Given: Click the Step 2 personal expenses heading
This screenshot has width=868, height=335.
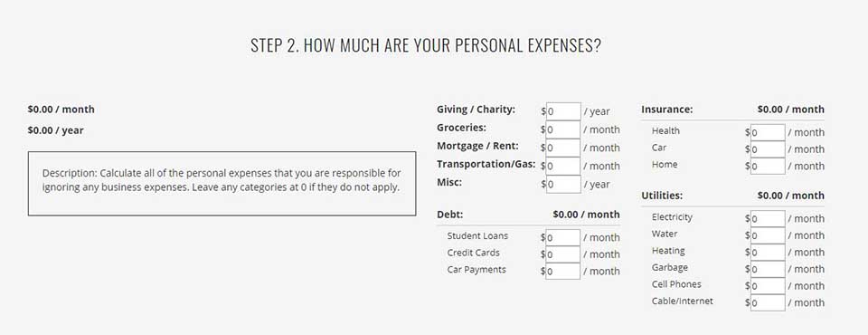Looking at the screenshot, I should [x=426, y=45].
